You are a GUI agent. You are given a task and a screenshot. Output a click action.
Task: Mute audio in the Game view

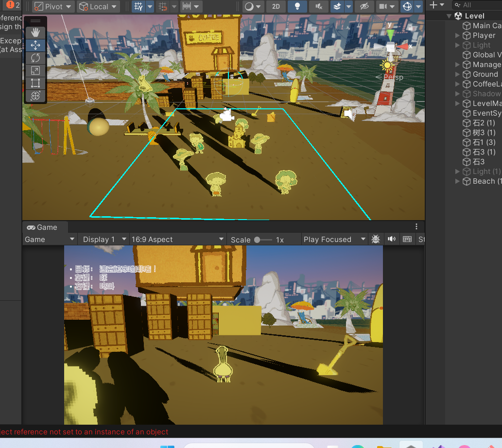391,239
